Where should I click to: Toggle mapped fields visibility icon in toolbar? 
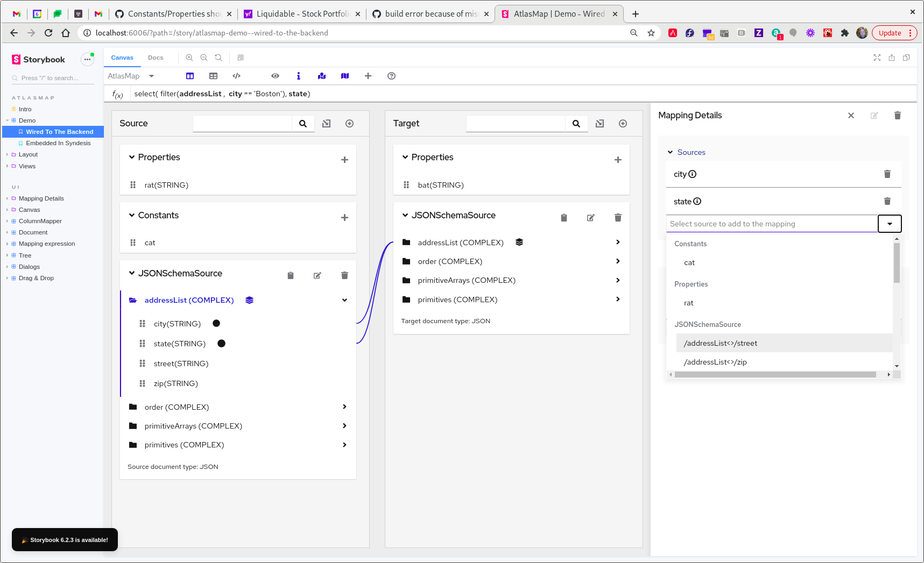pyautogui.click(x=322, y=76)
